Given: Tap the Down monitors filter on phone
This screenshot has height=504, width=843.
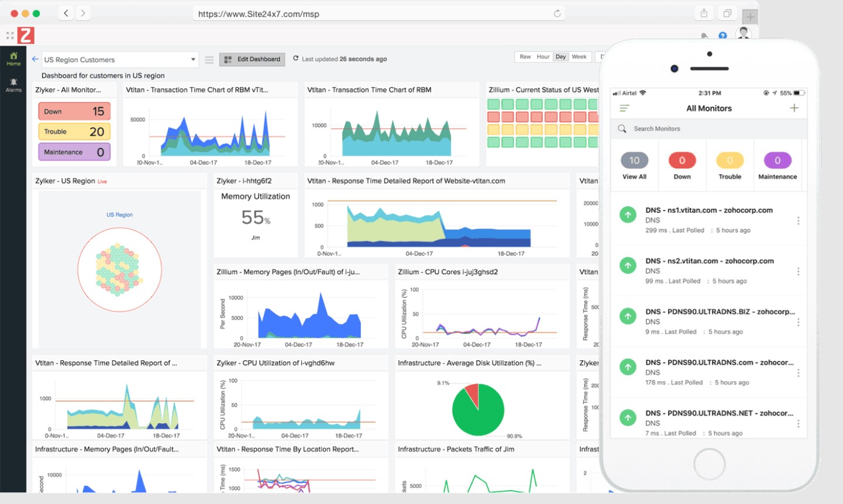Looking at the screenshot, I should [682, 166].
